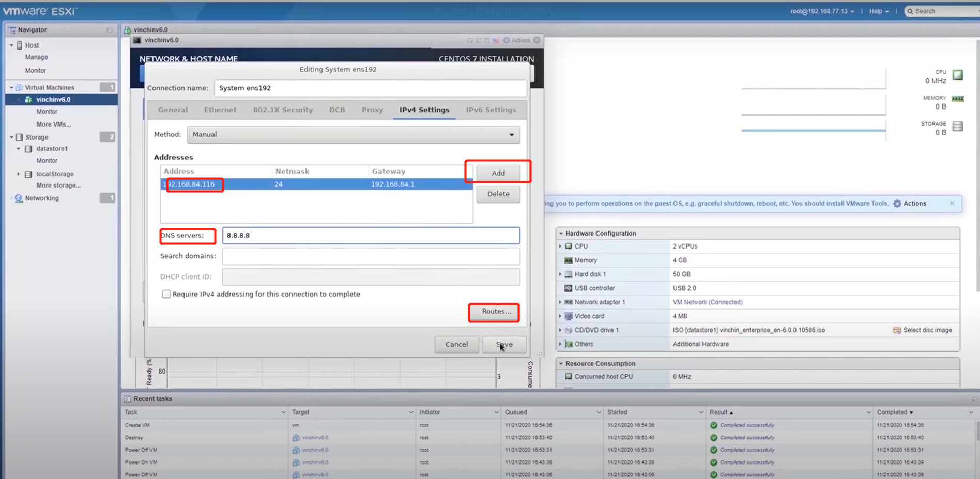Image resolution: width=980 pixels, height=479 pixels.
Task: Click the Video card monitor icon
Action: (x=569, y=316)
